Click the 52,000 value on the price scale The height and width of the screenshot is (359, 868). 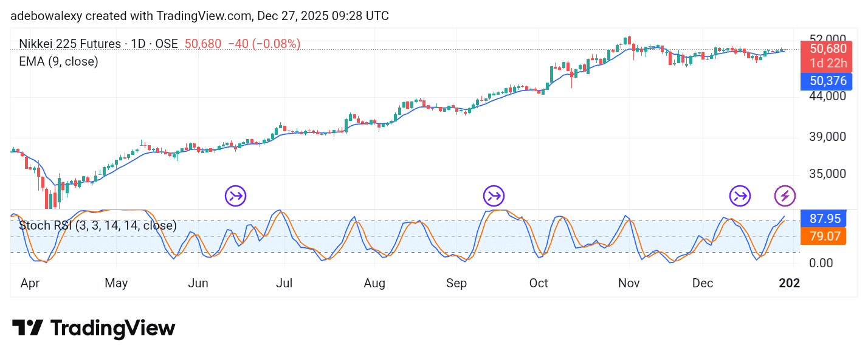828,37
